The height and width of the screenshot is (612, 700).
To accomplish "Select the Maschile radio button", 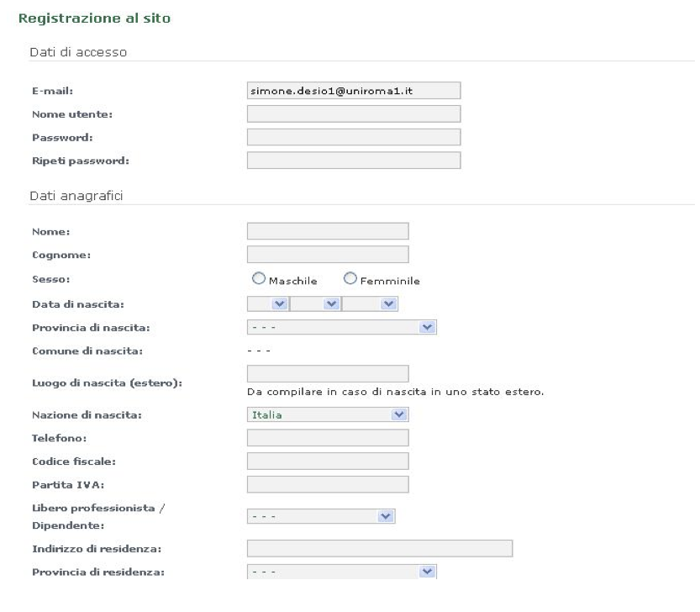I will (x=259, y=278).
